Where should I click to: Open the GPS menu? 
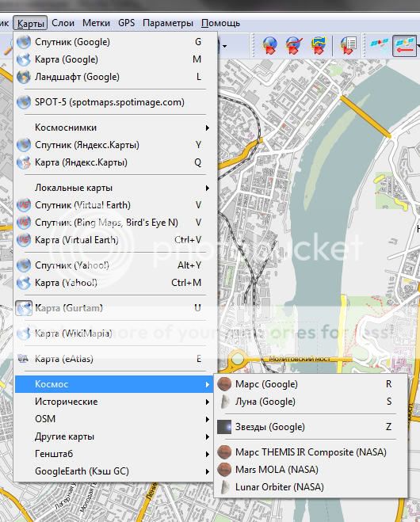pos(126,23)
